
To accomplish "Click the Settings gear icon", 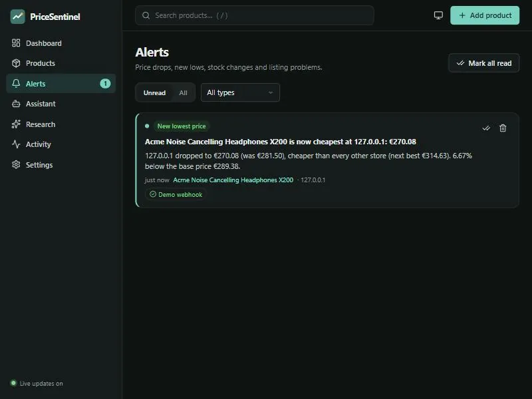I will coord(16,164).
